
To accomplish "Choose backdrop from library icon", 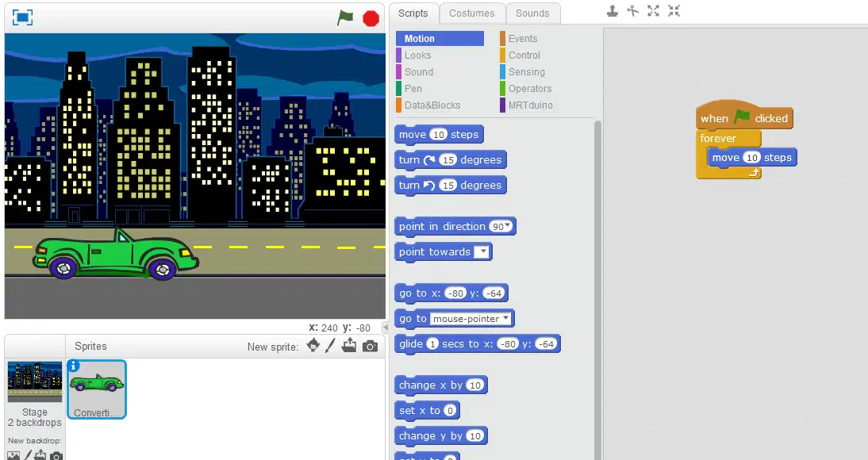I will coord(13,455).
